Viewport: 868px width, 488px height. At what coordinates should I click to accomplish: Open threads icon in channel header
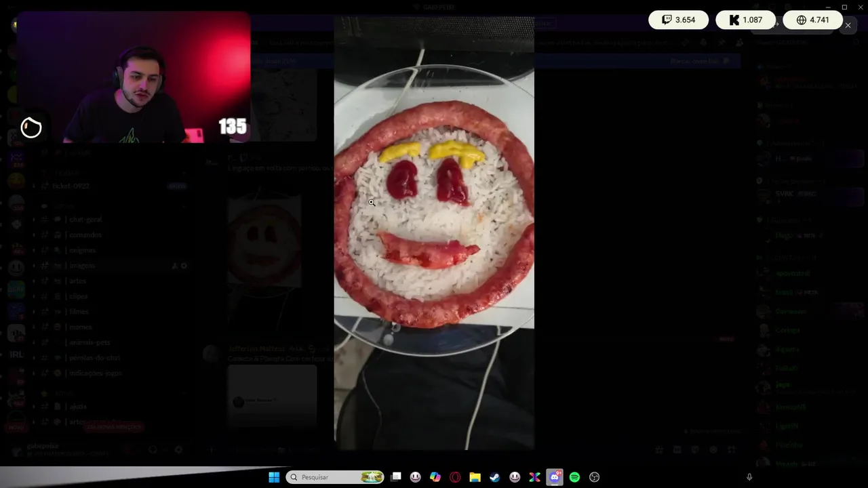[x=686, y=42]
